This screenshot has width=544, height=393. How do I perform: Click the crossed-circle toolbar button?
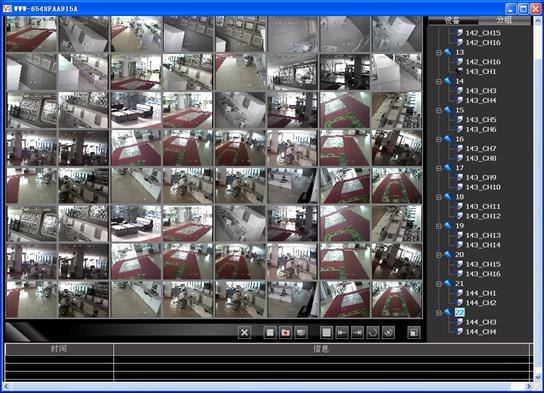pyautogui.click(x=389, y=333)
